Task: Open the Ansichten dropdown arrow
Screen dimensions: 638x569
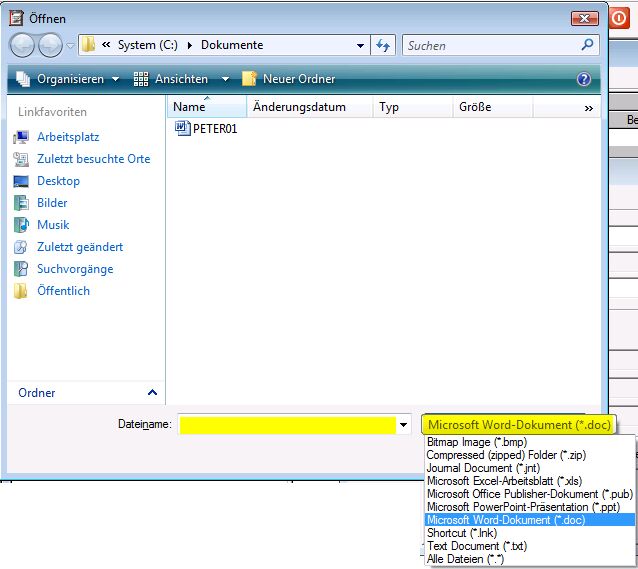Action: tap(225, 79)
